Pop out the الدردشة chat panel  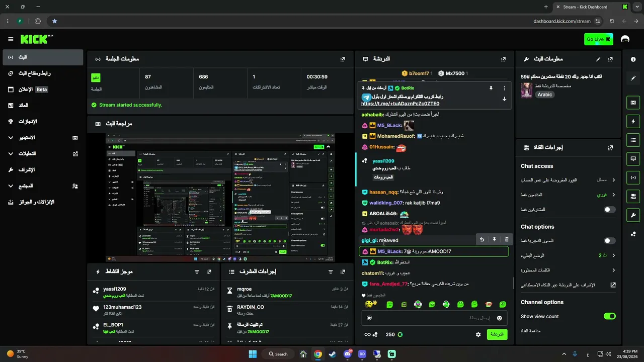503,59
